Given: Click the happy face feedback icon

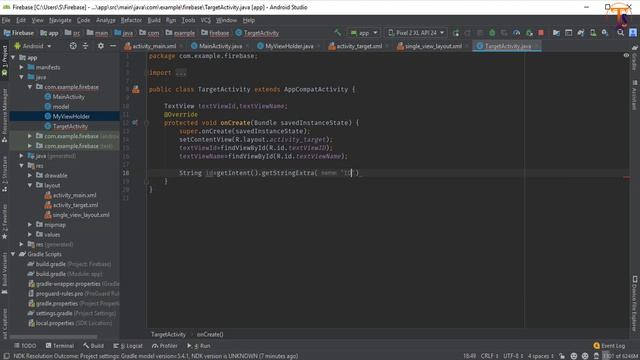Looking at the screenshot, I should [x=574, y=356].
